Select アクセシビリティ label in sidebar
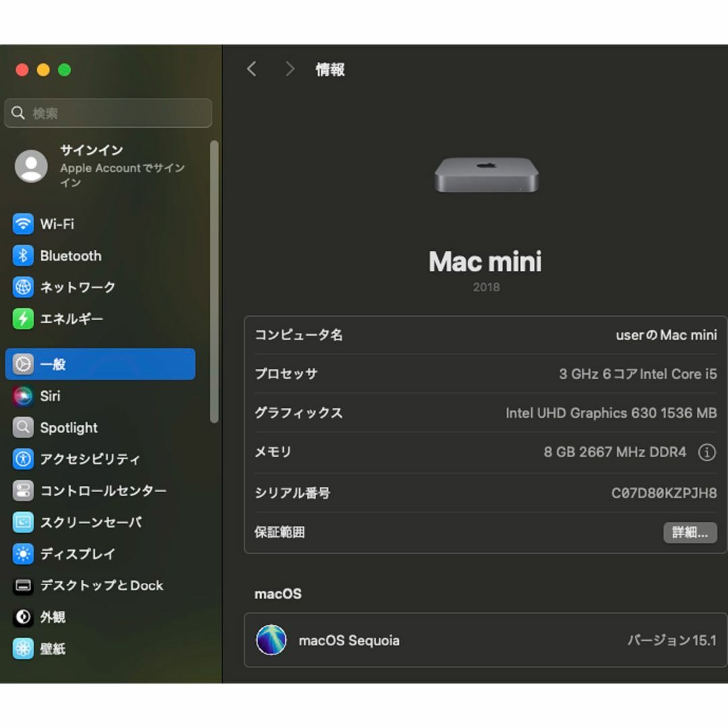Viewport: 728px width, 728px height. click(90, 459)
